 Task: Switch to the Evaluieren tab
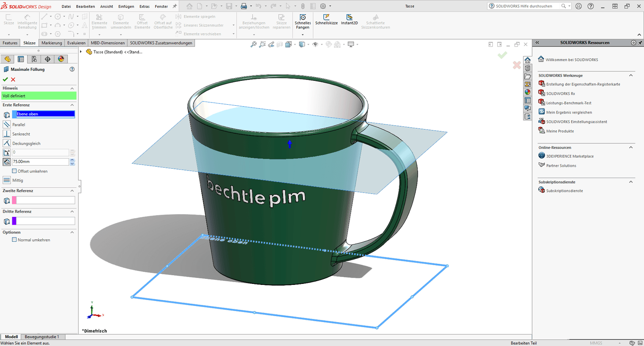tap(76, 42)
